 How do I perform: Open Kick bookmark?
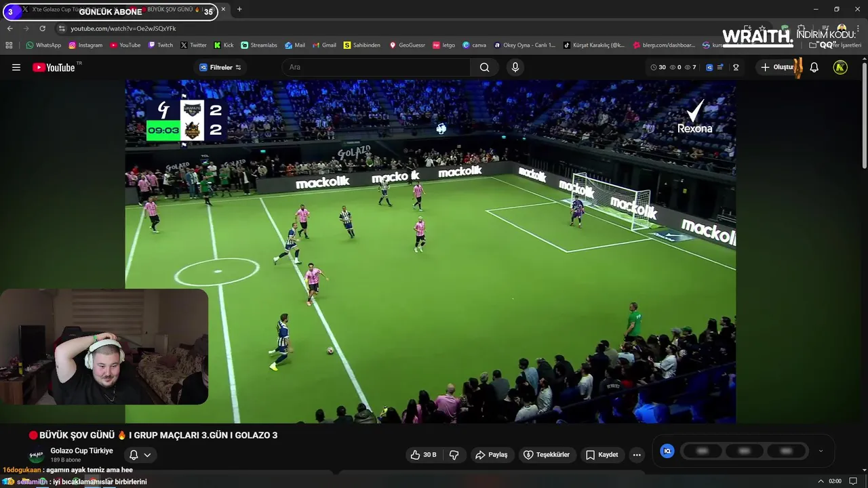pyautogui.click(x=224, y=45)
